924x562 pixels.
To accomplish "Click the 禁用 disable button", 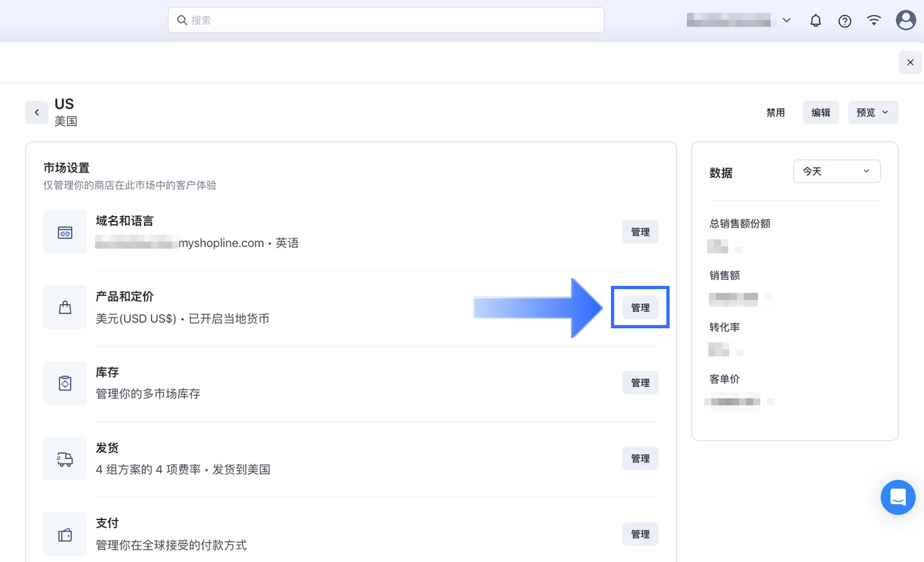I will [x=776, y=113].
